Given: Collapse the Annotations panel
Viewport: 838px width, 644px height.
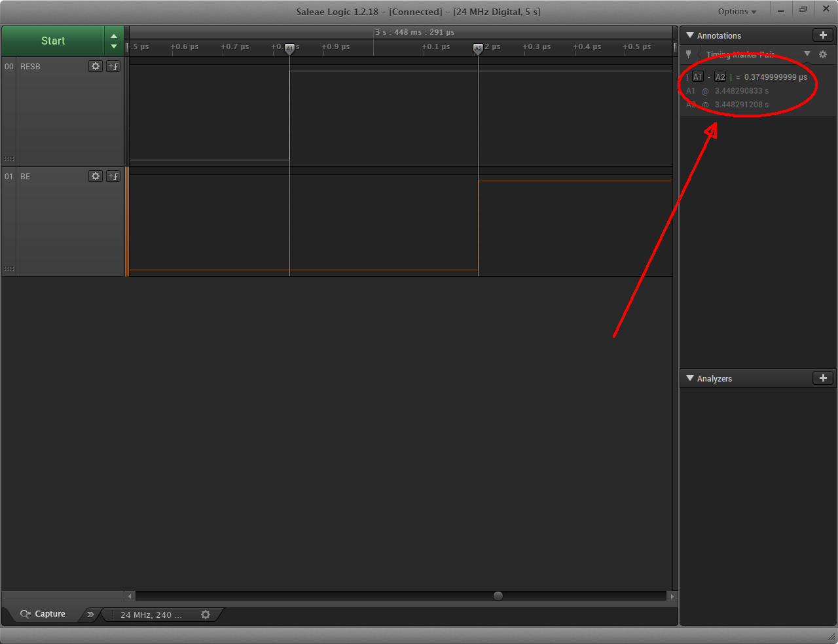Looking at the screenshot, I should [690, 35].
